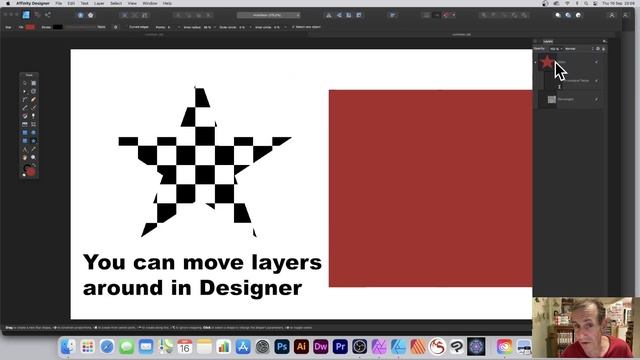Switch to the Export persona
This screenshot has height=360, width=640.
pyautogui.click(x=48, y=15)
